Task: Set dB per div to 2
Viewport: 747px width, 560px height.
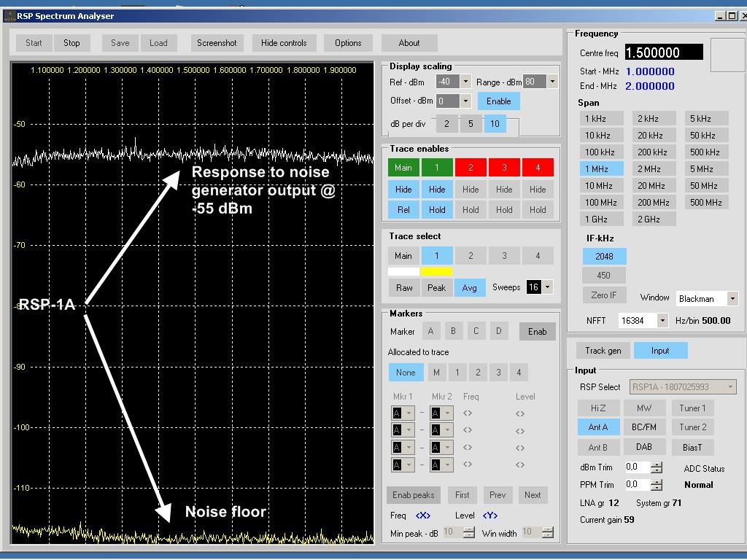Action: (x=446, y=124)
